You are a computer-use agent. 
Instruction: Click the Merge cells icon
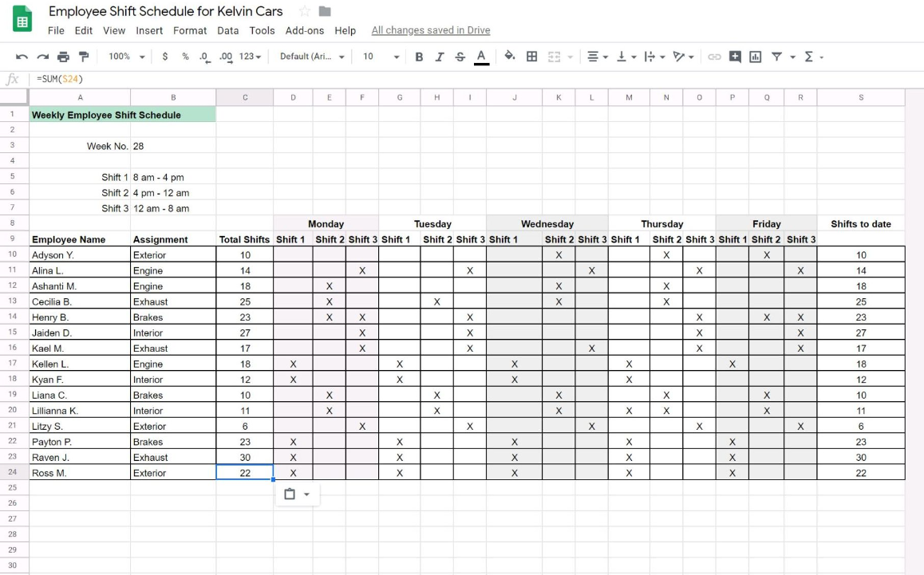click(554, 57)
